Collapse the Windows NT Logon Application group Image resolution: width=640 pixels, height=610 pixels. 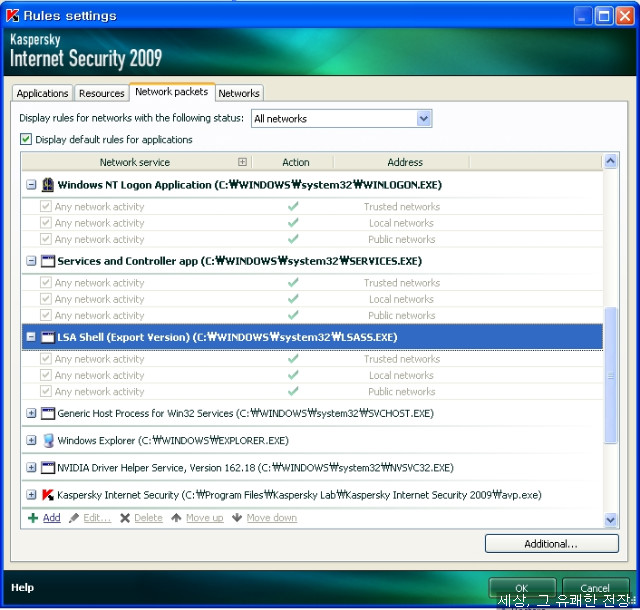pos(31,185)
